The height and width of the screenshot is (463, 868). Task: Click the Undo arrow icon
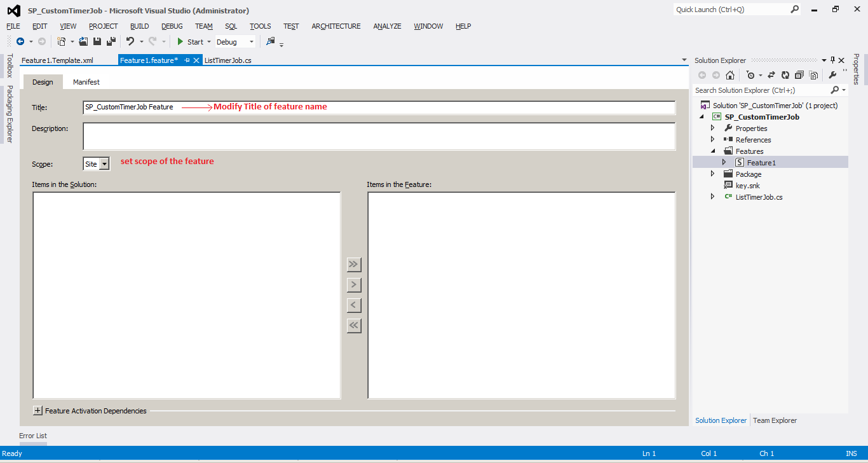point(130,42)
